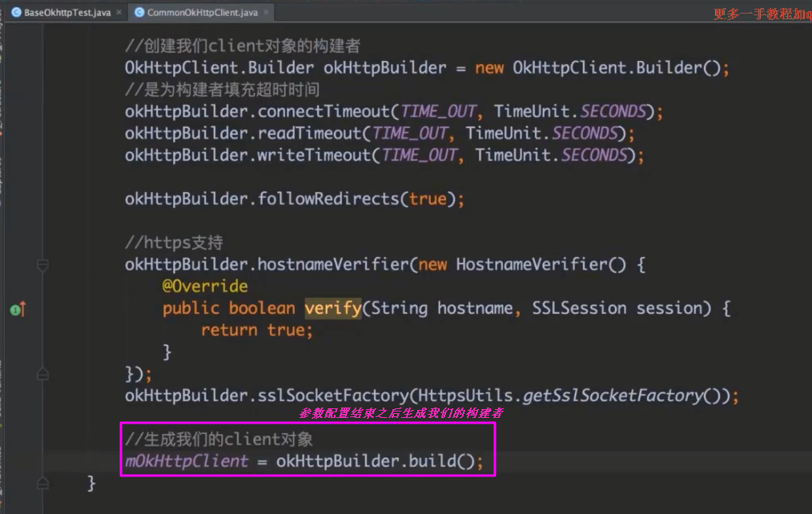Click 'true' inside followRedirects
The image size is (812, 514).
[x=428, y=199]
